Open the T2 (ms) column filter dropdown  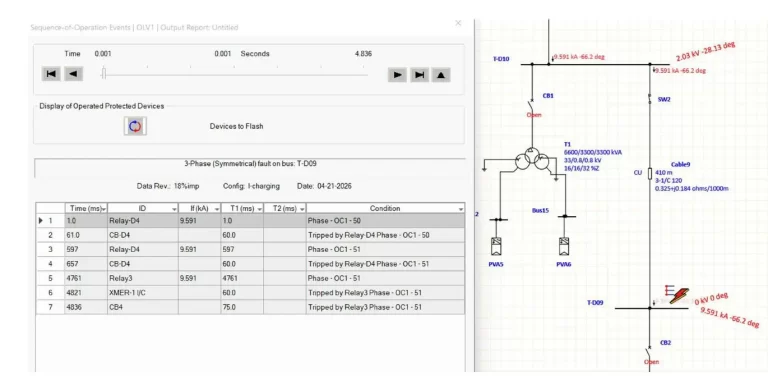tap(302, 209)
